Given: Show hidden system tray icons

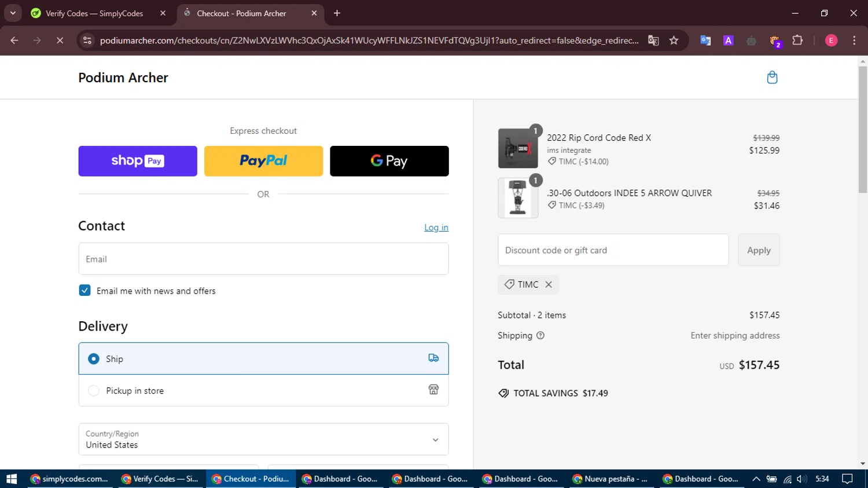Looking at the screenshot, I should click(x=756, y=479).
